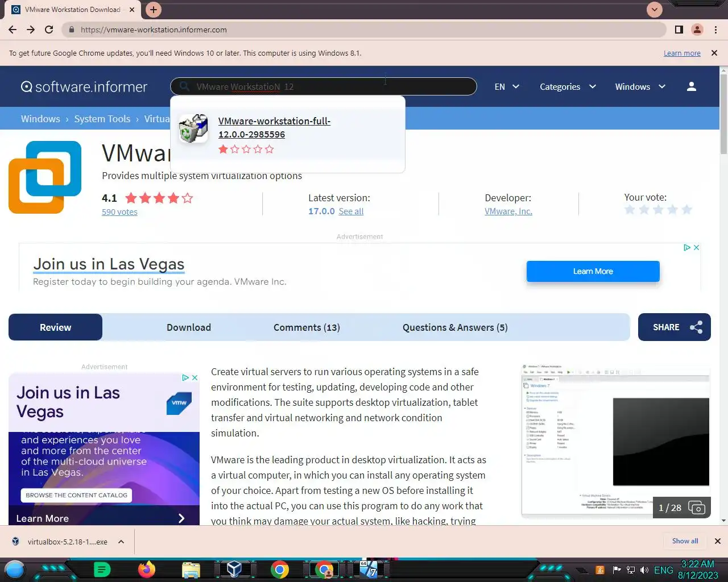Screen dimensions: 728x582
Task: Open the Comments (13) tab
Action: pyautogui.click(x=307, y=327)
